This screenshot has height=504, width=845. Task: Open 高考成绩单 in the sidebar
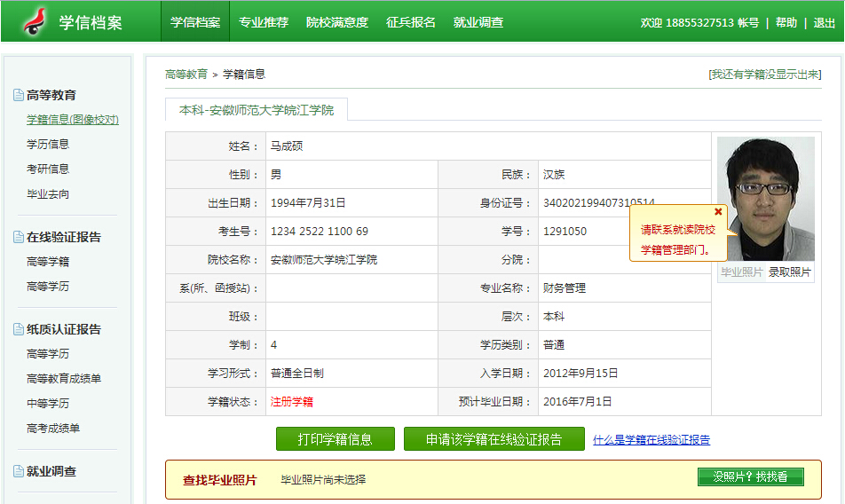coord(53,428)
